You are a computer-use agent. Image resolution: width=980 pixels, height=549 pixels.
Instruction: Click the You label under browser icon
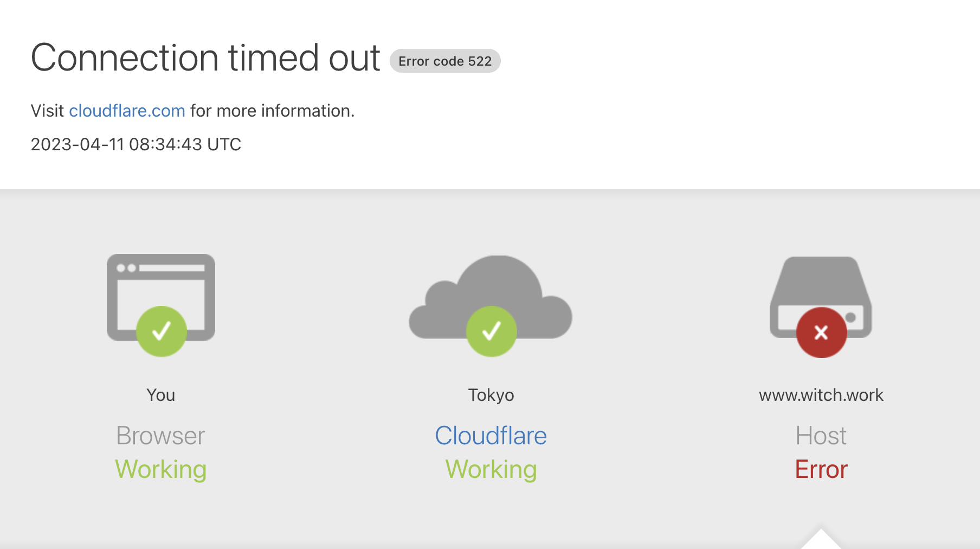point(160,395)
